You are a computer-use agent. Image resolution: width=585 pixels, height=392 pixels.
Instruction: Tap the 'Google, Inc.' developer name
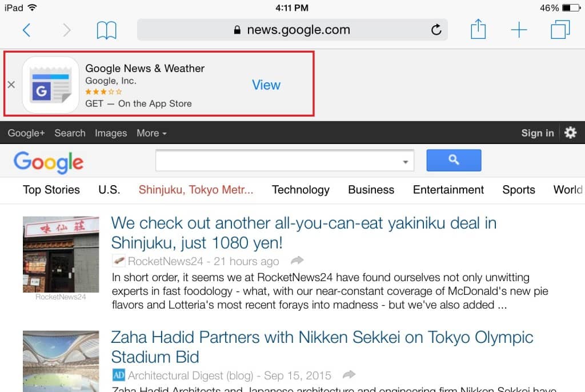111,81
